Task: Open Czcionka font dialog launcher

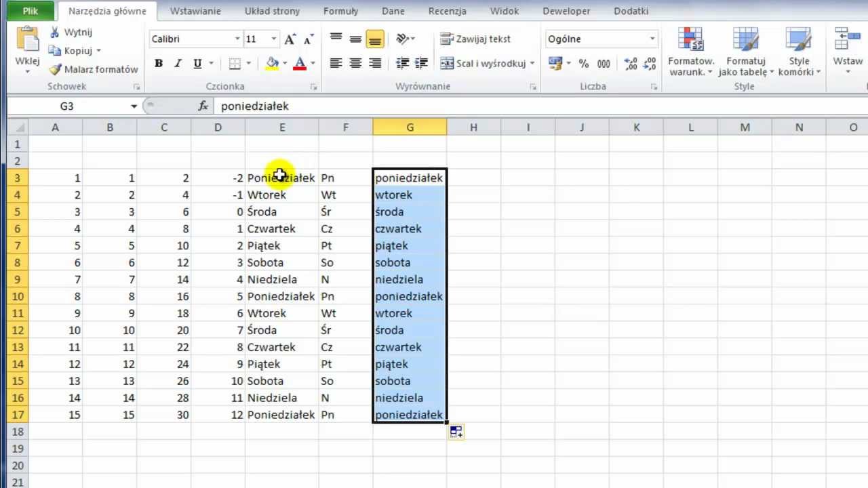Action: [x=313, y=87]
